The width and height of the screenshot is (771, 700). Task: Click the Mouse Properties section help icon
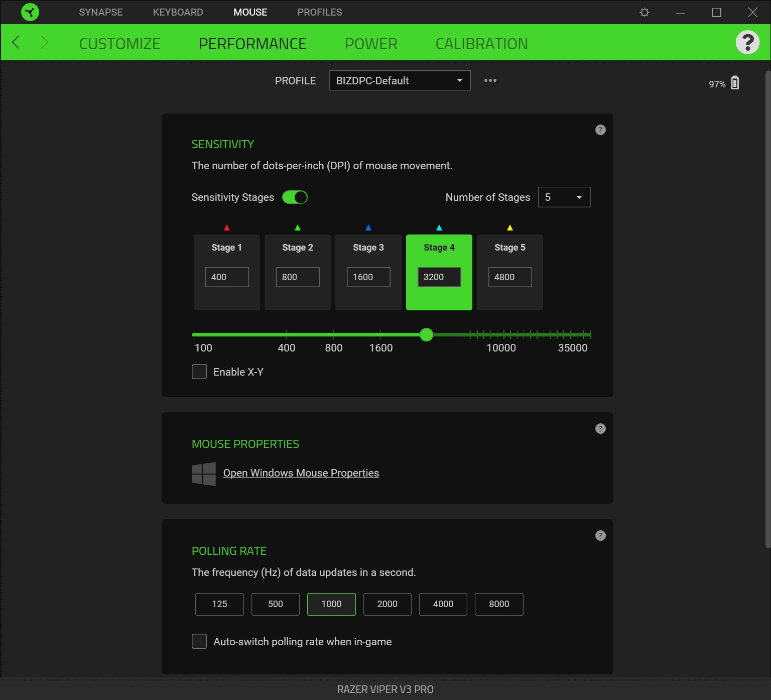600,429
